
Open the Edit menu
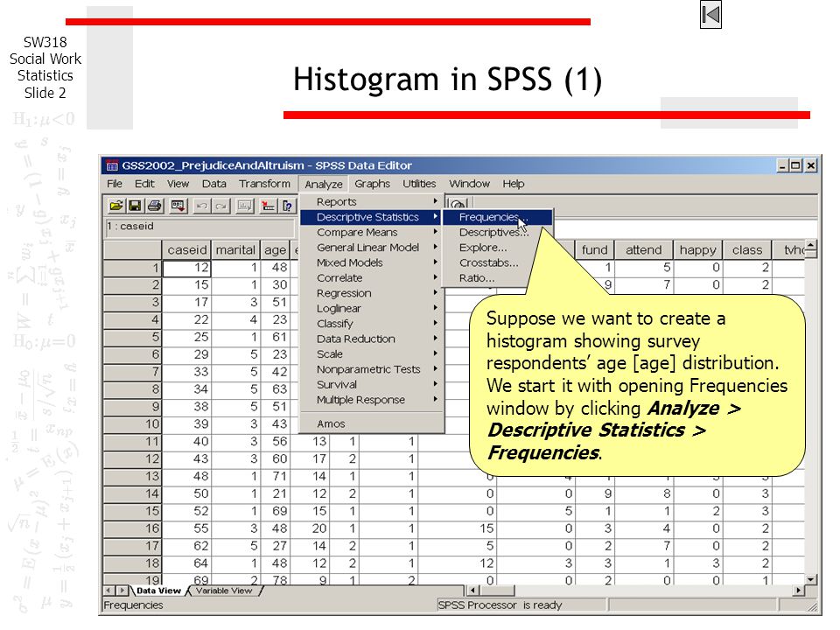coord(144,184)
